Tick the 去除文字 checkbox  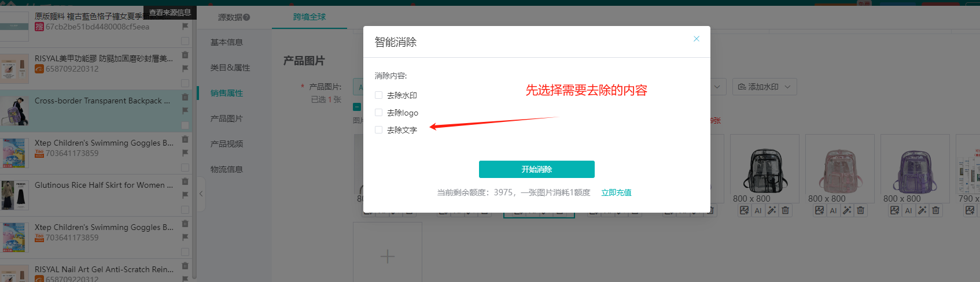[378, 130]
